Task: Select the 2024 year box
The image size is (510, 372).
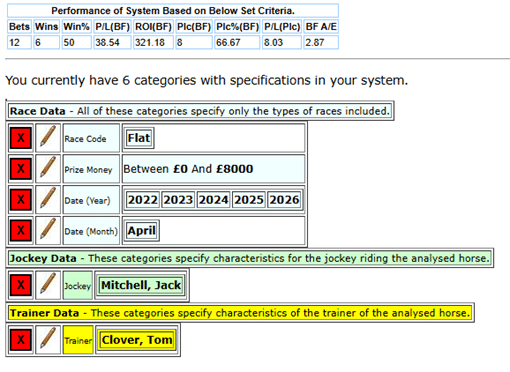Action: [214, 200]
